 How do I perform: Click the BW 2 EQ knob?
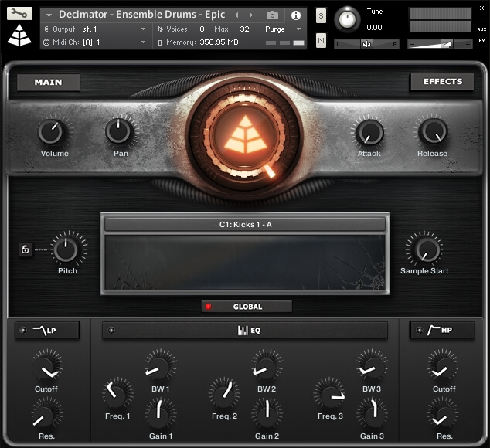coord(267,365)
